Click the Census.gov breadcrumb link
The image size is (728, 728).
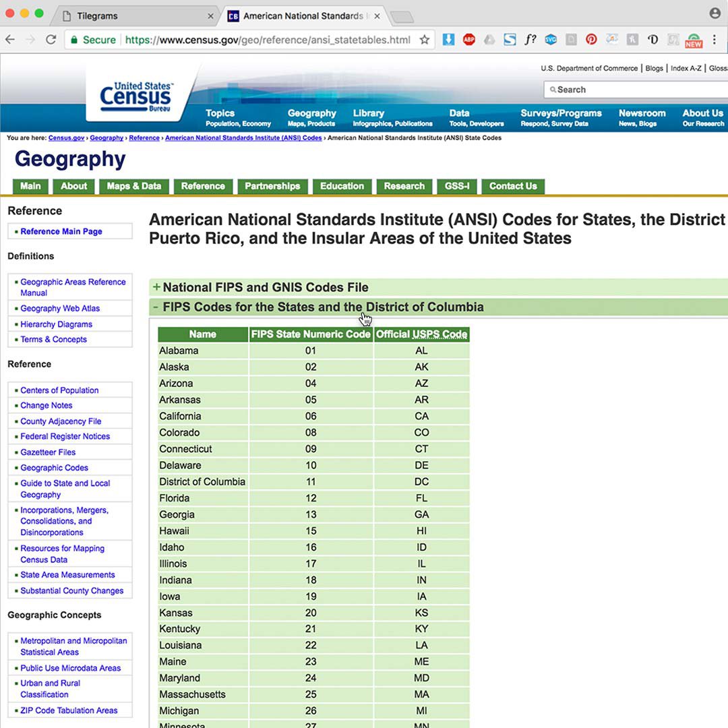coord(66,138)
